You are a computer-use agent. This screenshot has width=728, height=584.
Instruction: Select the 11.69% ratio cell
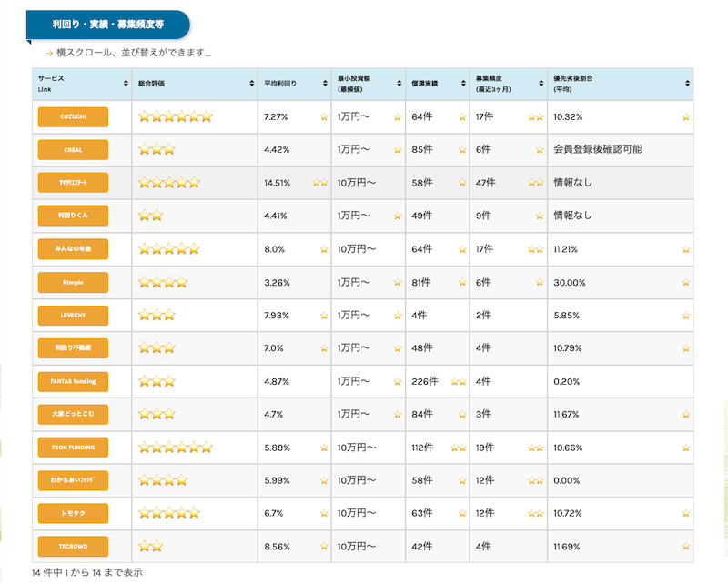[621, 547]
